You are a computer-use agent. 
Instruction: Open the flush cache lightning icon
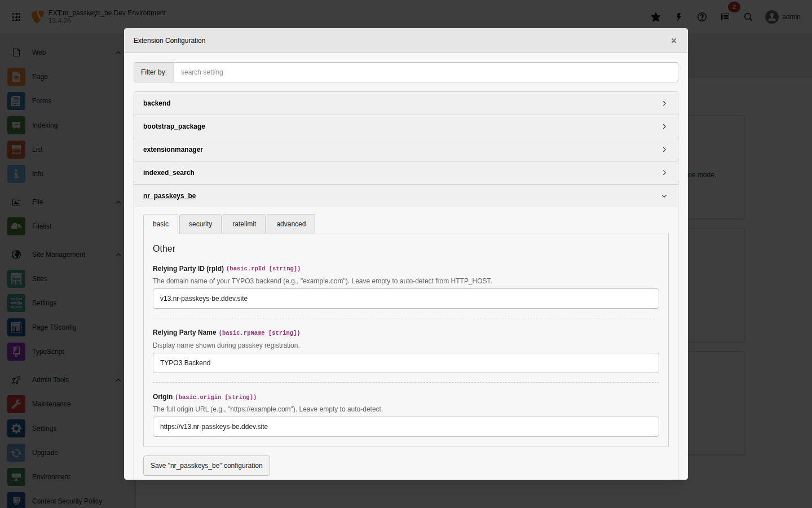coord(679,17)
